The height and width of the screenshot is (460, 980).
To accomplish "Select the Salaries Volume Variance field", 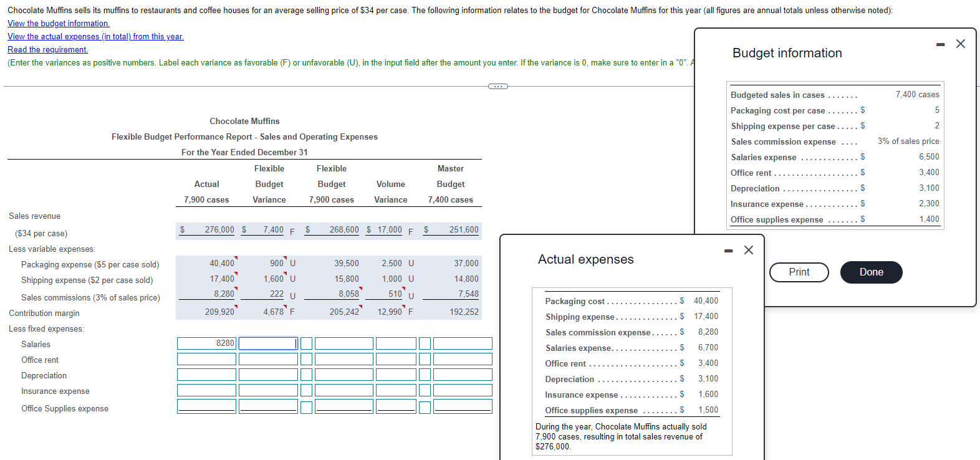I will tap(396, 343).
